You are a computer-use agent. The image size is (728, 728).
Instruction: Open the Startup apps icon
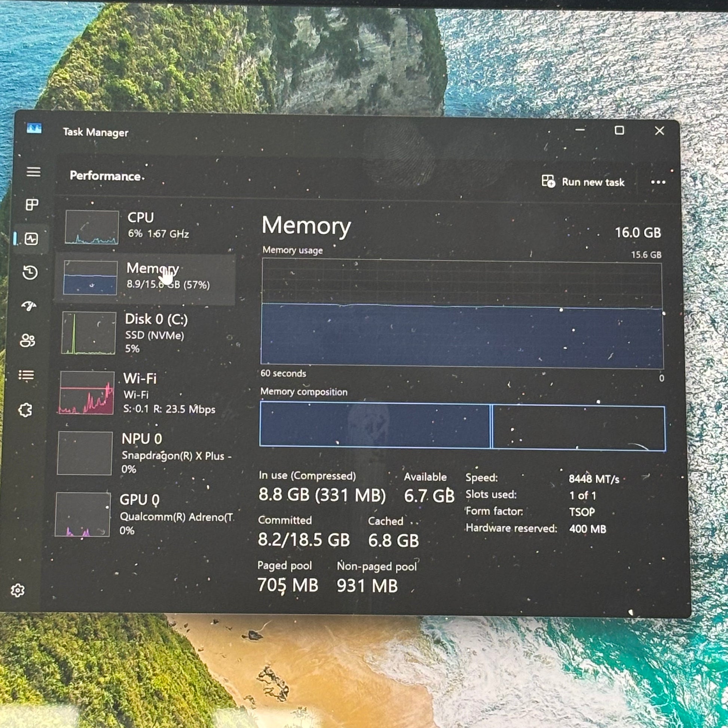[29, 306]
